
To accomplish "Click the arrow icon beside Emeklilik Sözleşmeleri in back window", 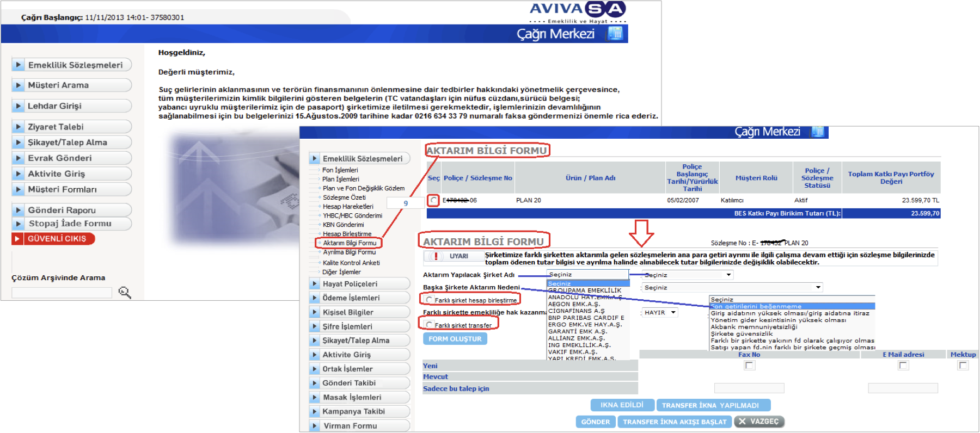I will tap(18, 65).
